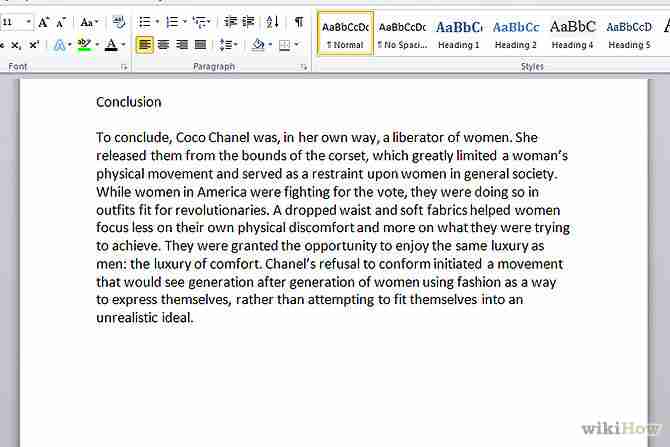Toggle justify alignment
This screenshot has width=670, height=447.
[x=200, y=45]
